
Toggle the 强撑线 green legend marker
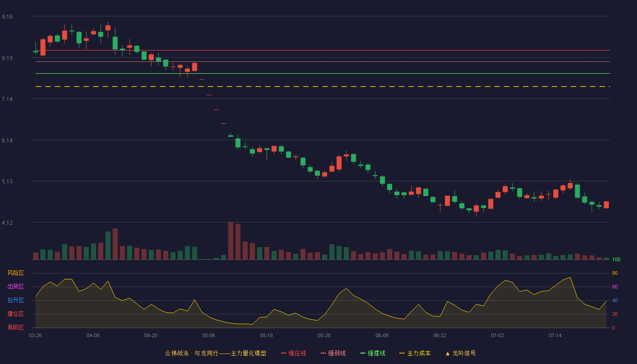pyautogui.click(x=363, y=353)
